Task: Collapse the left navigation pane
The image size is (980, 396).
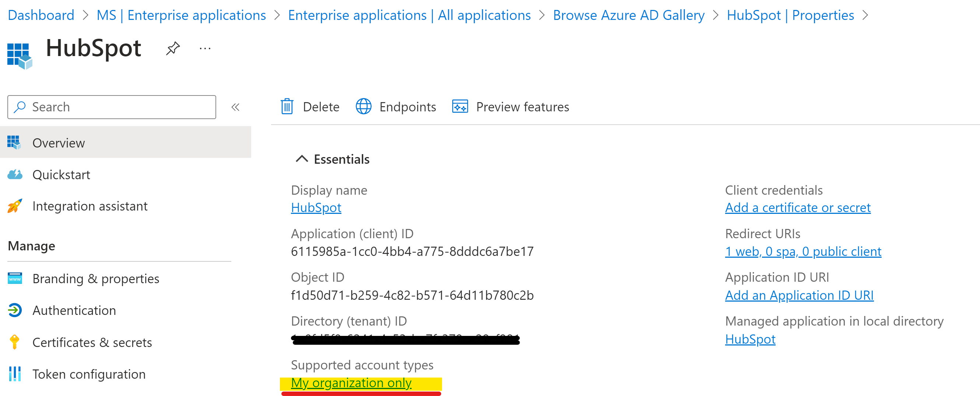Action: tap(235, 107)
